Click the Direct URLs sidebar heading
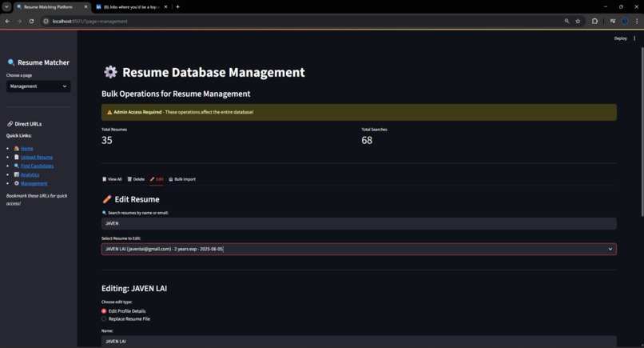 pos(28,124)
